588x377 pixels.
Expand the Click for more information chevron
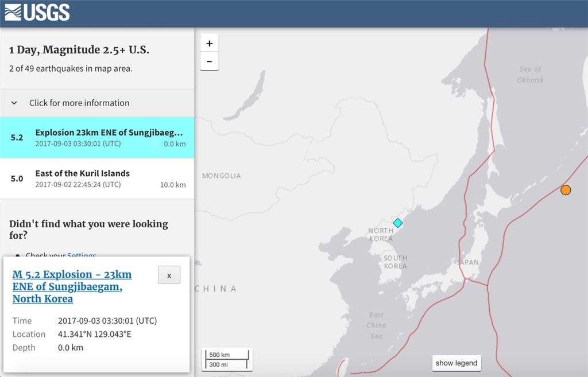(x=15, y=103)
